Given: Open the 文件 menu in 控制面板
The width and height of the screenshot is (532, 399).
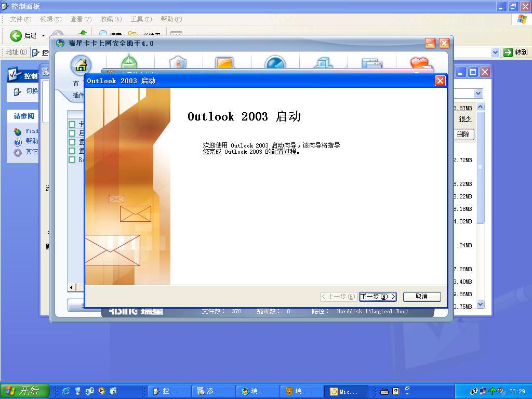Looking at the screenshot, I should [20, 19].
